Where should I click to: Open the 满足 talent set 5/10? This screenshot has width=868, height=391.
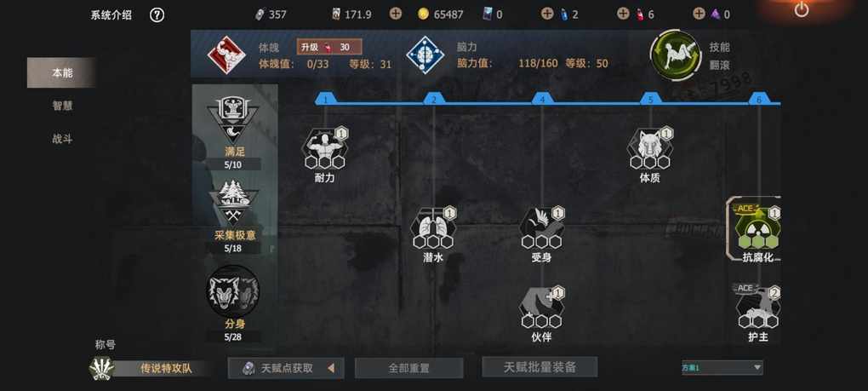click(234, 132)
